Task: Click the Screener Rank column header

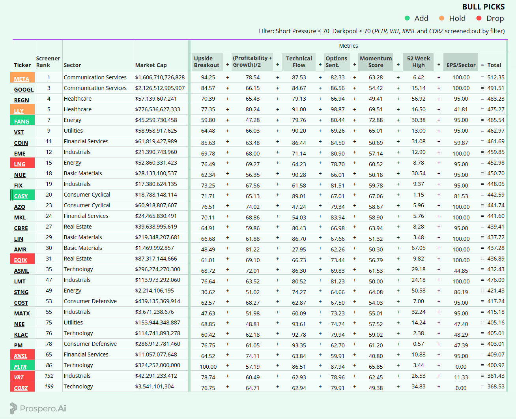Action: tap(48, 62)
